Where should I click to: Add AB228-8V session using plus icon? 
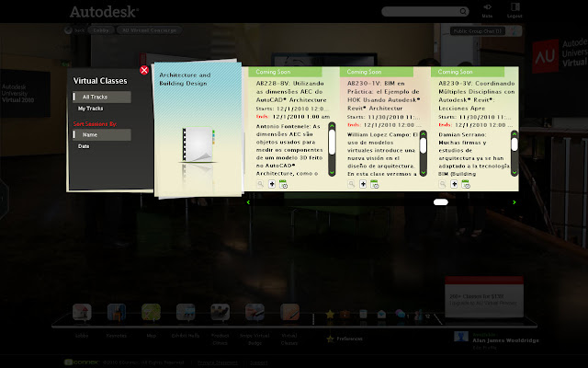coord(272,184)
